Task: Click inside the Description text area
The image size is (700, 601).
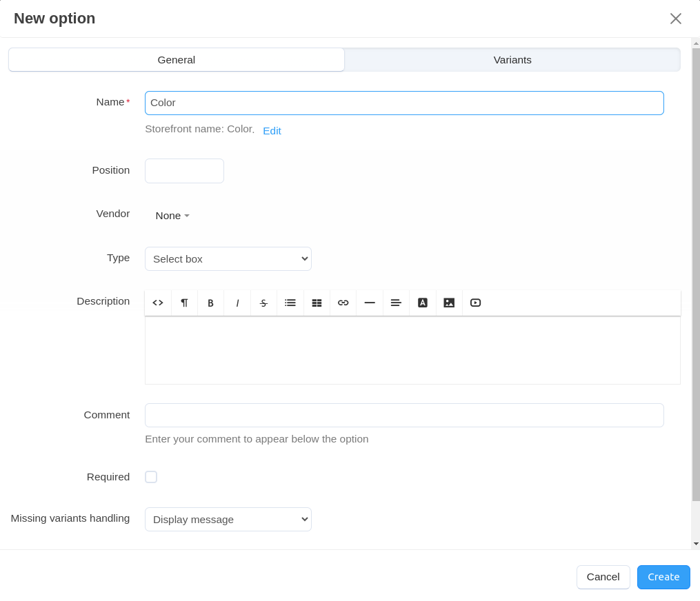Action: click(412, 350)
